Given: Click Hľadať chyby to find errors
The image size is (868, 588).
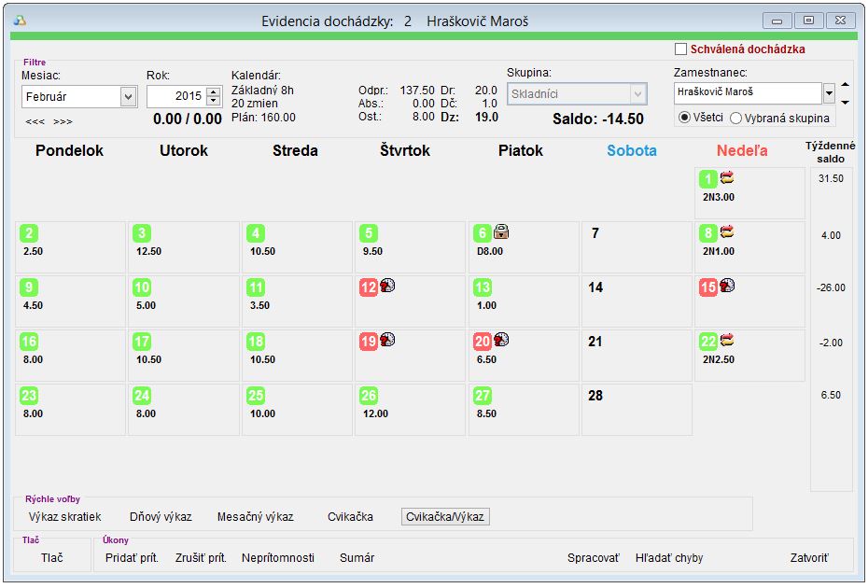Looking at the screenshot, I should coord(669,557).
